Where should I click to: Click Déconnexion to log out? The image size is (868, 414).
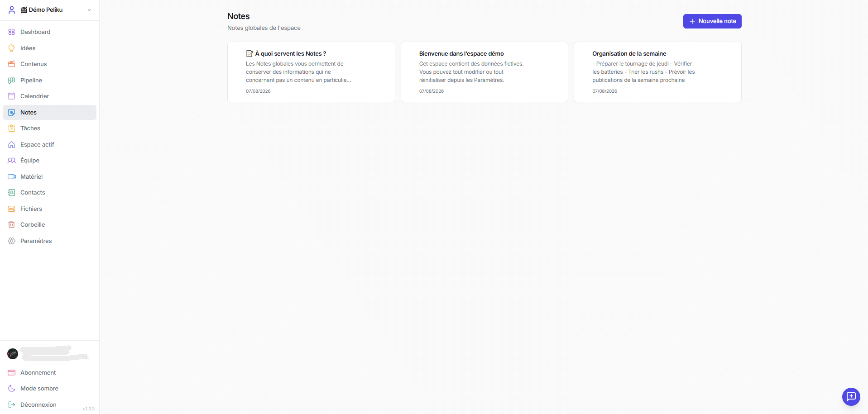pyautogui.click(x=49, y=405)
